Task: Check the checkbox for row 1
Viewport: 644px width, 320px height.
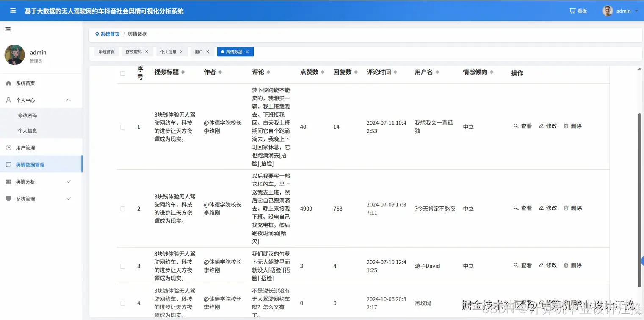Action: pyautogui.click(x=123, y=126)
